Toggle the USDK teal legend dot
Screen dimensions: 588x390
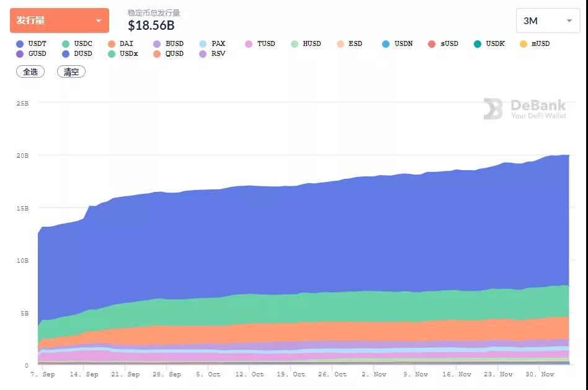point(478,44)
